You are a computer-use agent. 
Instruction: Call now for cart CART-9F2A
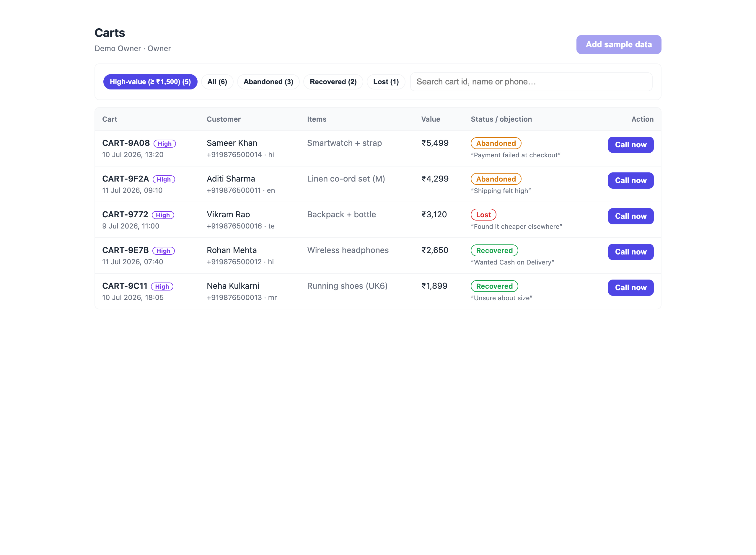coord(631,180)
